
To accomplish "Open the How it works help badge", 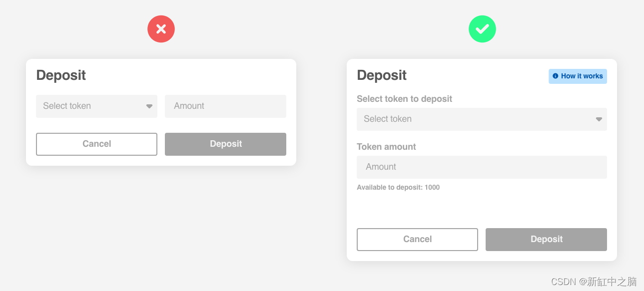I will pos(578,76).
